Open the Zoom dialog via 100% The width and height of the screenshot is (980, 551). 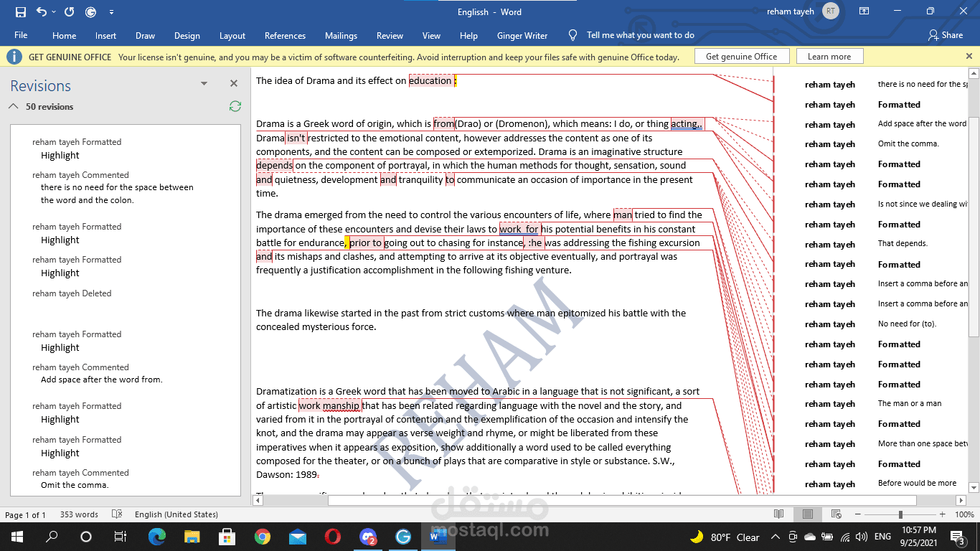[965, 514]
